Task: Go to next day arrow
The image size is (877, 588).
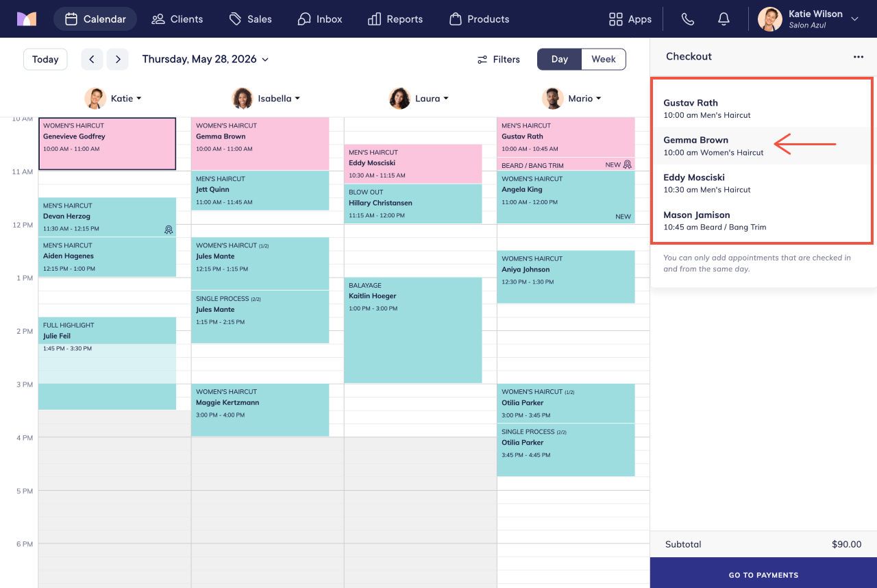Action: (118, 59)
